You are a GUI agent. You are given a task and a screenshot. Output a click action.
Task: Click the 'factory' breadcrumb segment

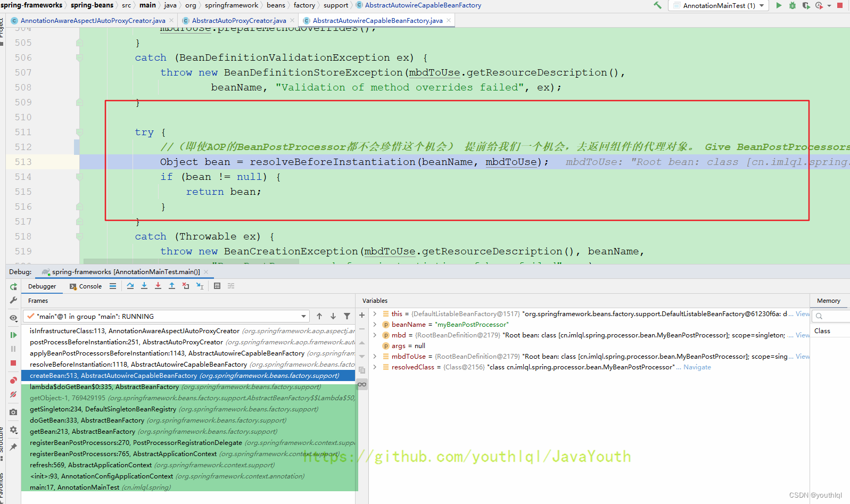pyautogui.click(x=304, y=5)
